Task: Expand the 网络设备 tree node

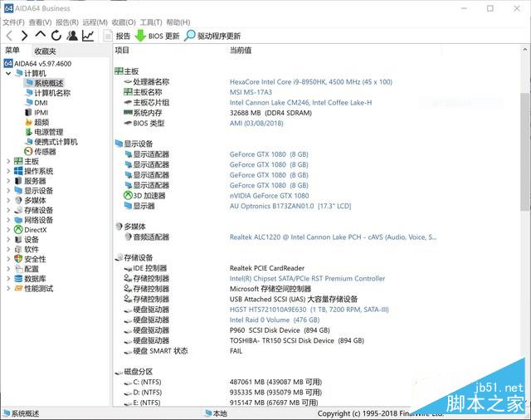Action: 8,220
